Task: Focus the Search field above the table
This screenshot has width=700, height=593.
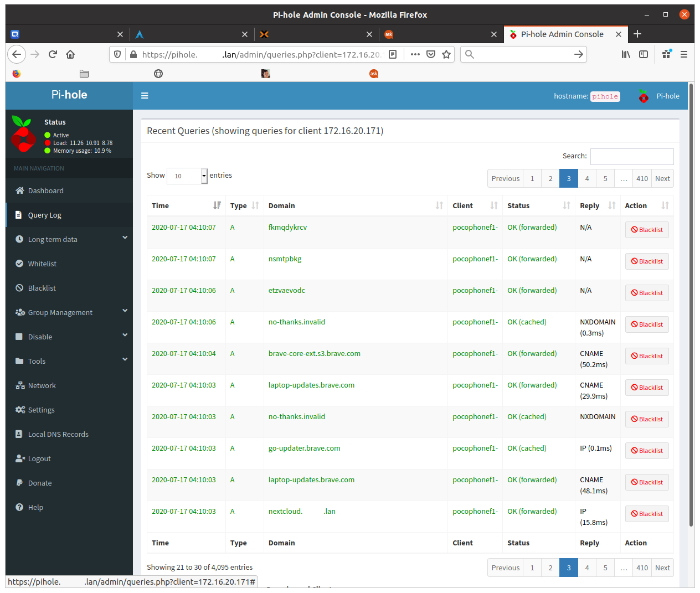Action: (632, 157)
